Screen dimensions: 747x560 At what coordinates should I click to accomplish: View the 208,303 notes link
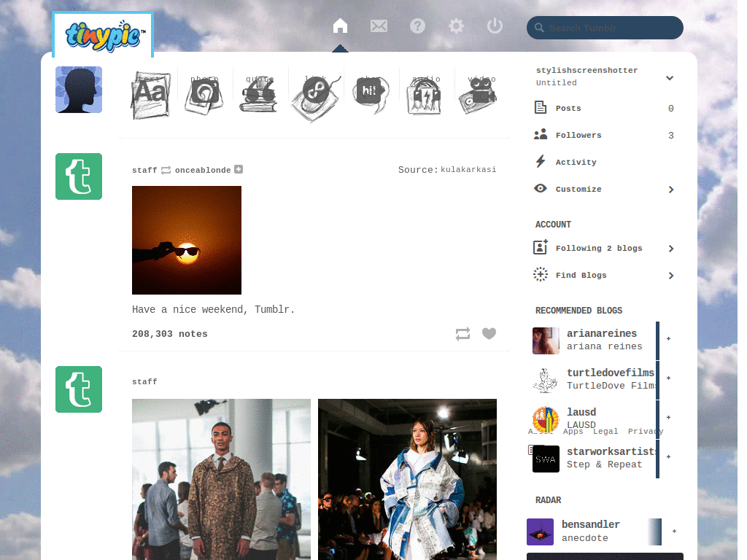169,334
